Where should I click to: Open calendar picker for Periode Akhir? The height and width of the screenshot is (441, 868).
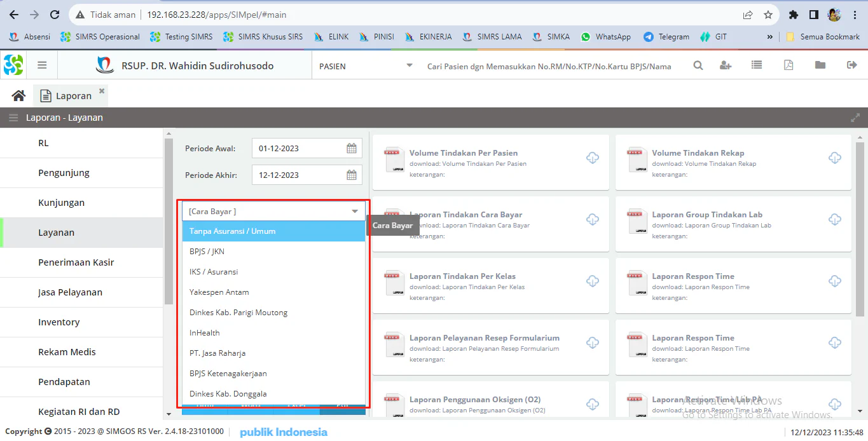352,175
